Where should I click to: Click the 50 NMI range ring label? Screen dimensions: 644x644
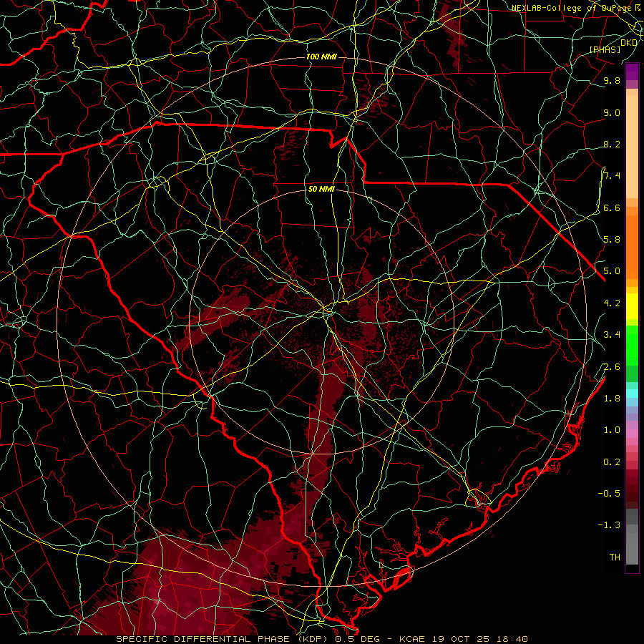(x=321, y=190)
